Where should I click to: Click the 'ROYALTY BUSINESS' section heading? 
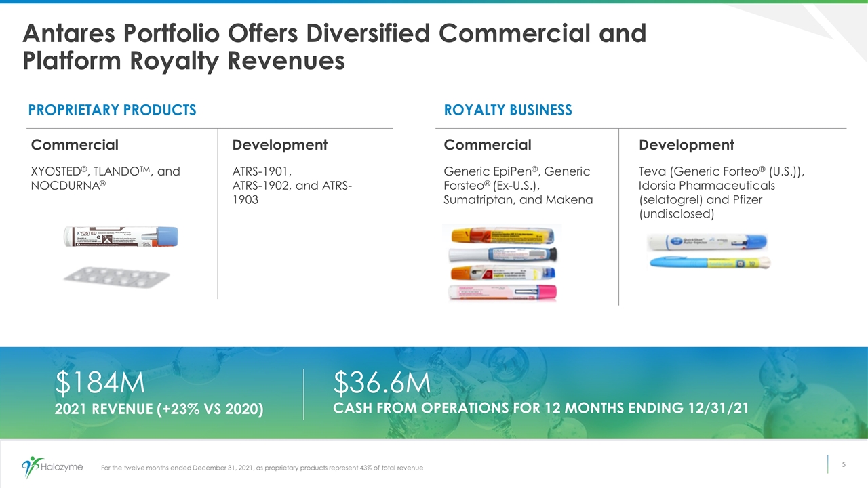(508, 110)
